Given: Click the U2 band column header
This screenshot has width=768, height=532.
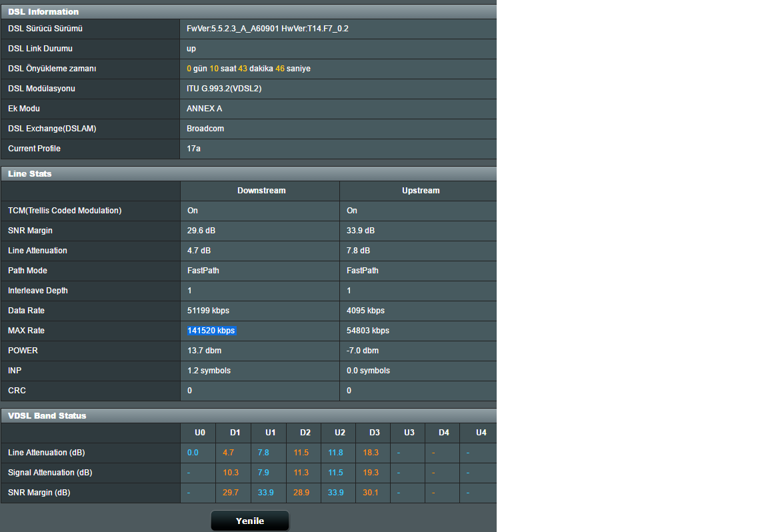Looking at the screenshot, I should click(x=340, y=433).
